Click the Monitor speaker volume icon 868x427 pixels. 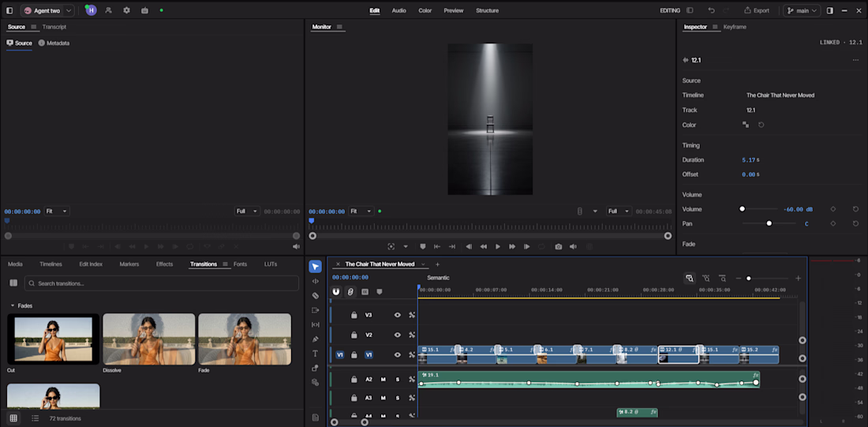574,246
